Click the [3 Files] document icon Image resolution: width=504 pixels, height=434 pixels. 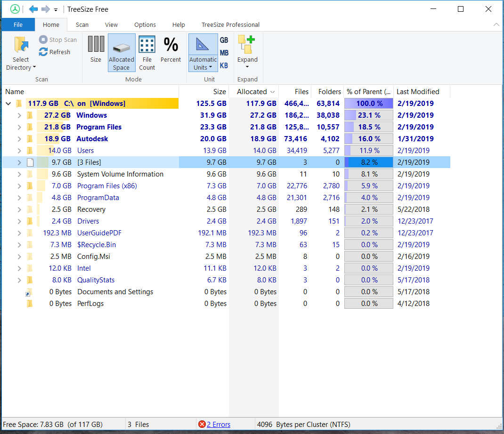tap(30, 162)
